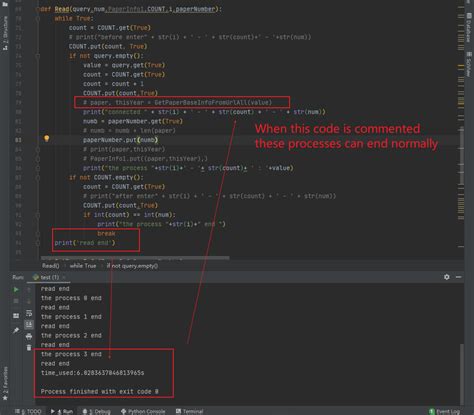Click the console vertical scrollbar
Image resolution: width=474 pixels, height=415 pixels.
pyautogui.click(x=461, y=373)
